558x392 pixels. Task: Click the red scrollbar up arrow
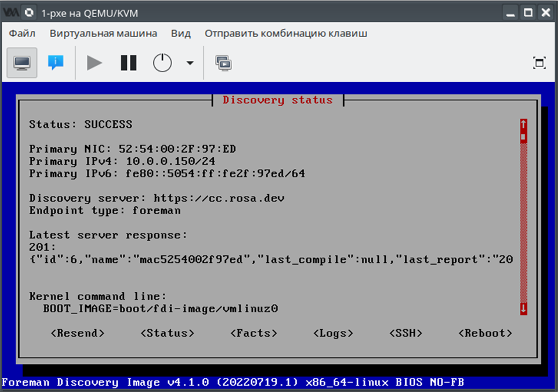tap(523, 124)
